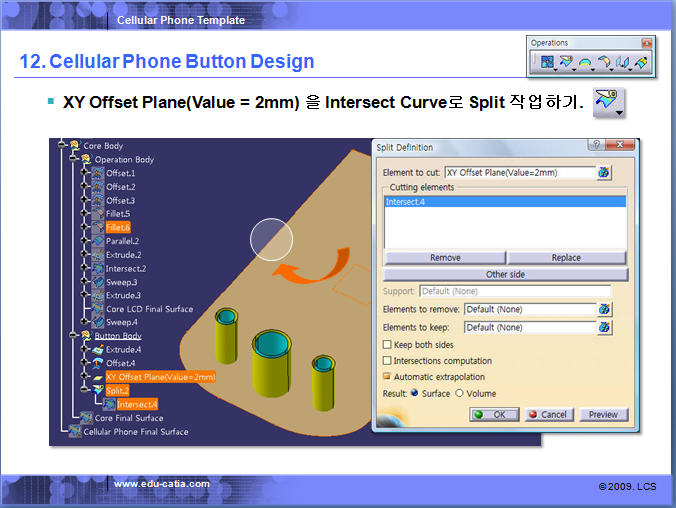Collapse the Button Body tree node
The width and height of the screenshot is (676, 508).
point(74,336)
